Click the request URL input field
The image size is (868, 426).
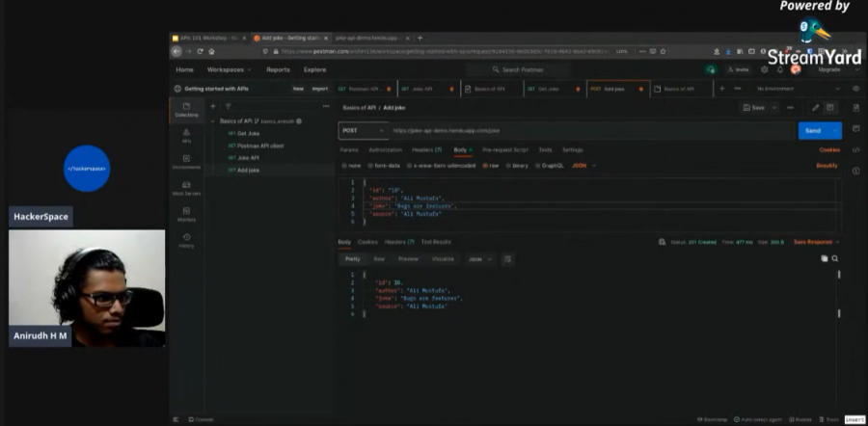(x=579, y=130)
